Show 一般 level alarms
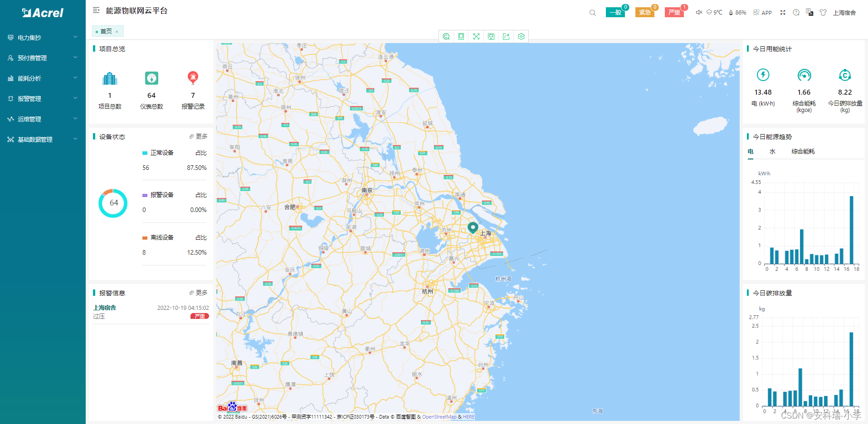This screenshot has width=868, height=424. [x=615, y=12]
